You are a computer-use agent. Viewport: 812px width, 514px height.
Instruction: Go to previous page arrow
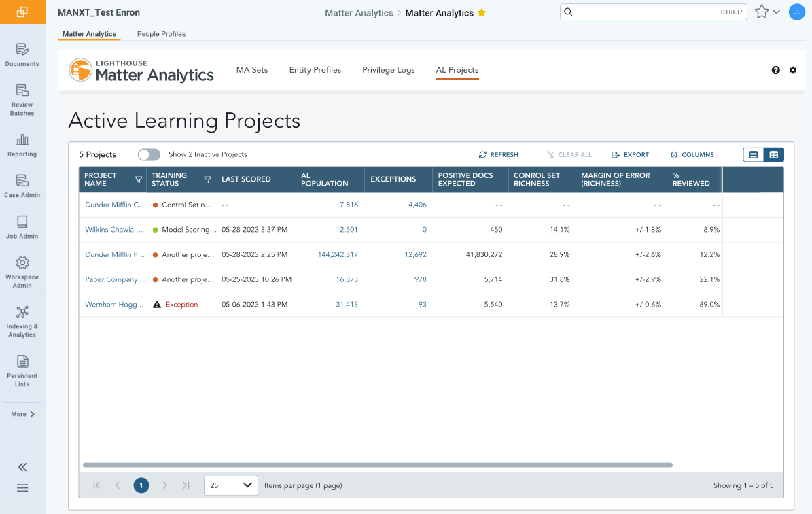(118, 485)
